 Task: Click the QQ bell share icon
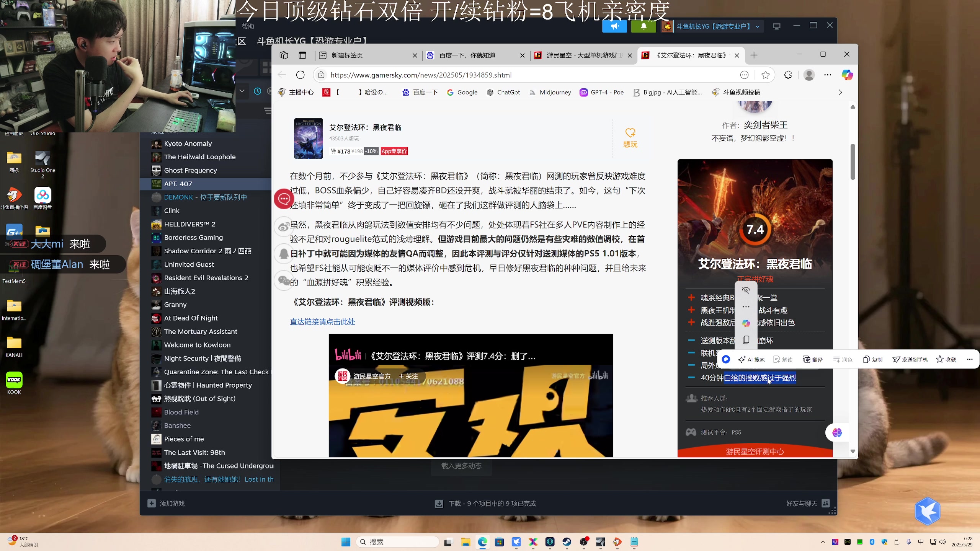click(x=284, y=254)
